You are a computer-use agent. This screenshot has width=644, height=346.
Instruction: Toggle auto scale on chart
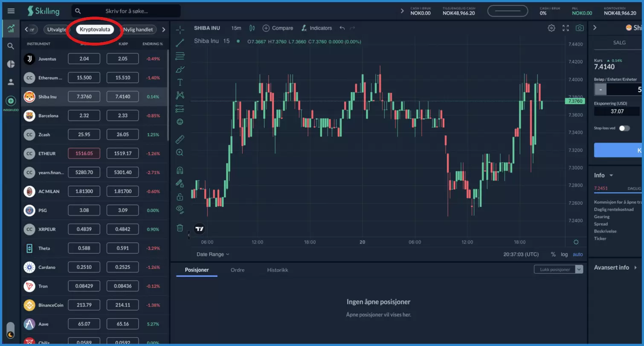coord(577,254)
